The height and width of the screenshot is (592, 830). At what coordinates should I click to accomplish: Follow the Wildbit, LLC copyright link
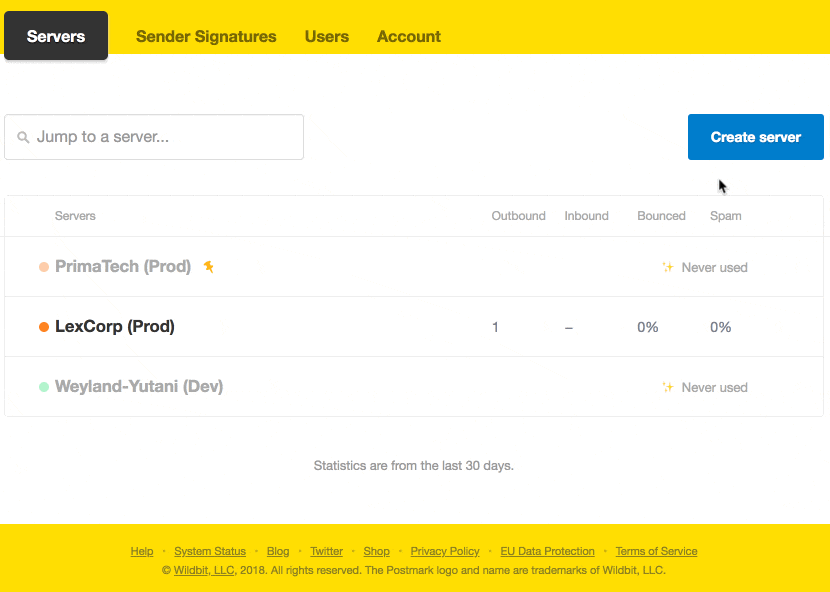tap(204, 570)
